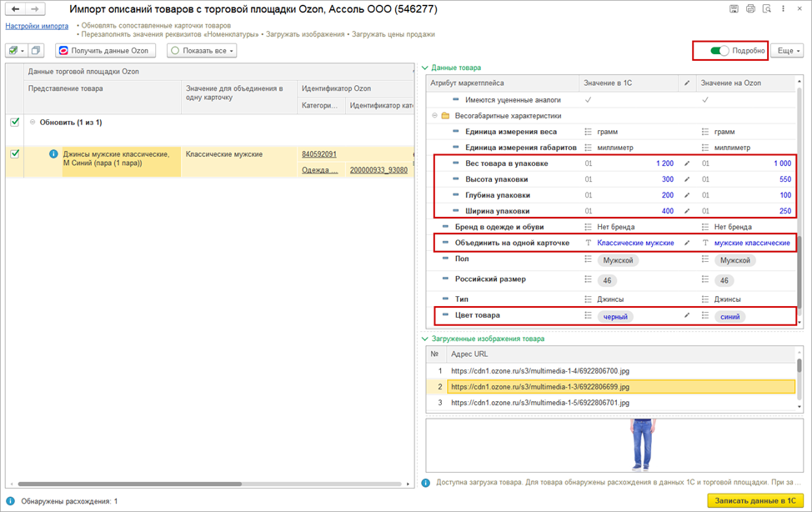
Task: Toggle the Подробно switch
Action: click(x=719, y=51)
